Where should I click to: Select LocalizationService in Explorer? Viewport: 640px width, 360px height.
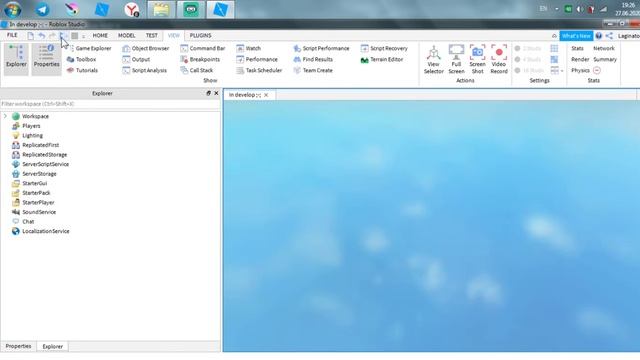46,231
